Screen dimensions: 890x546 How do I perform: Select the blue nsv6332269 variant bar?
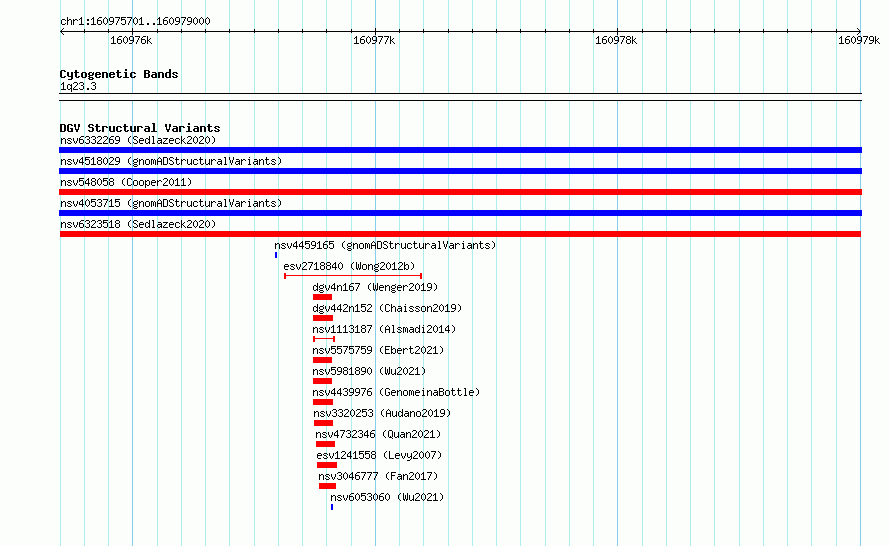click(460, 150)
